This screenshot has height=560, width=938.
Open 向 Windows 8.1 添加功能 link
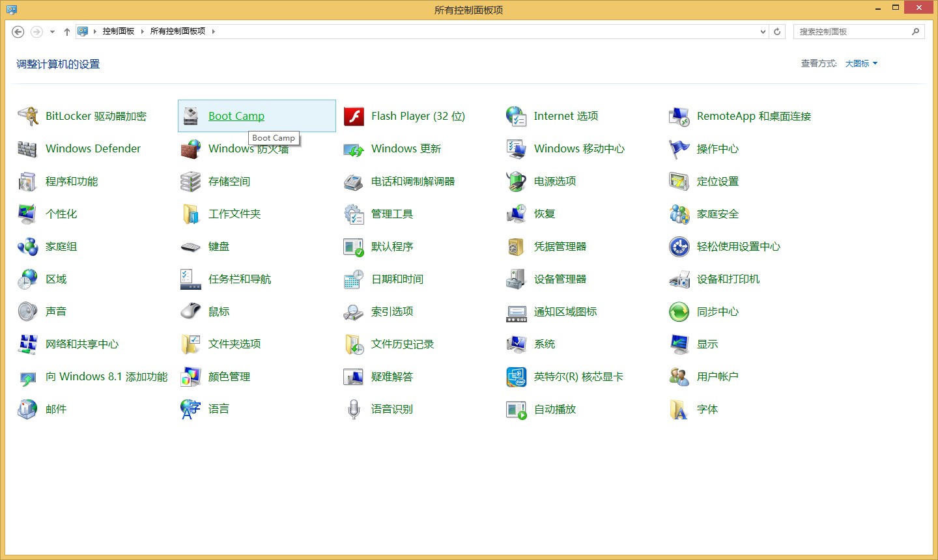pos(107,376)
